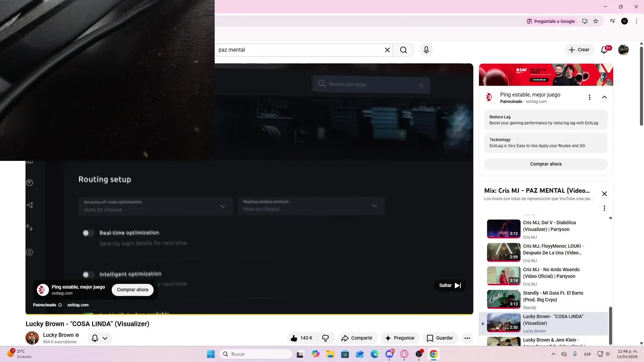The image size is (644, 362).
Task: Open Discord from the taskbar
Action: click(x=389, y=354)
